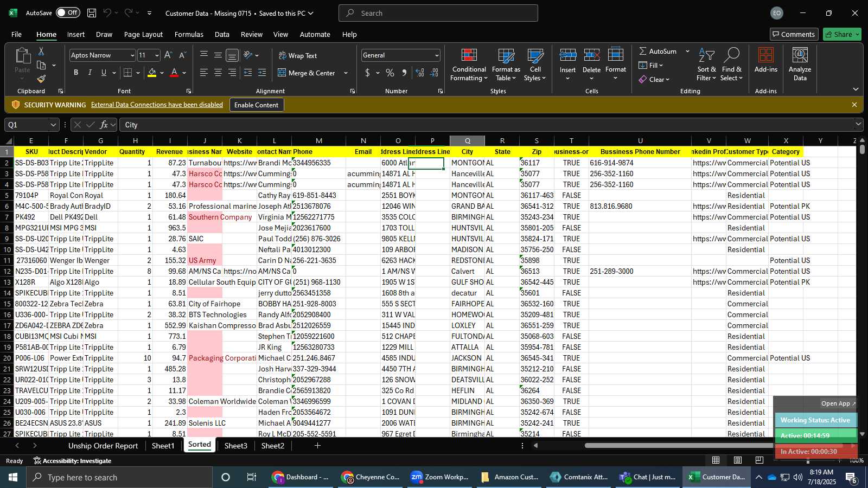Click the Share button

(842, 34)
